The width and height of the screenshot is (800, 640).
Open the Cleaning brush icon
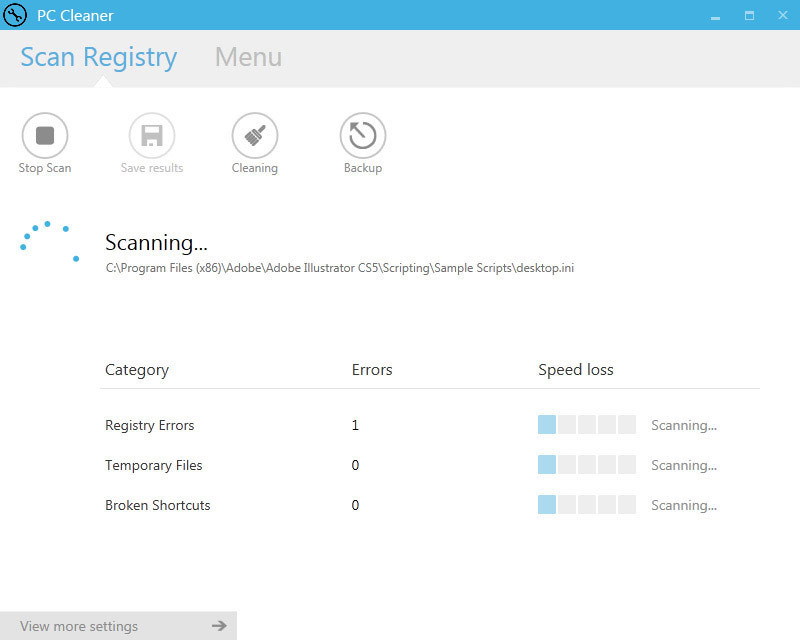pos(255,135)
